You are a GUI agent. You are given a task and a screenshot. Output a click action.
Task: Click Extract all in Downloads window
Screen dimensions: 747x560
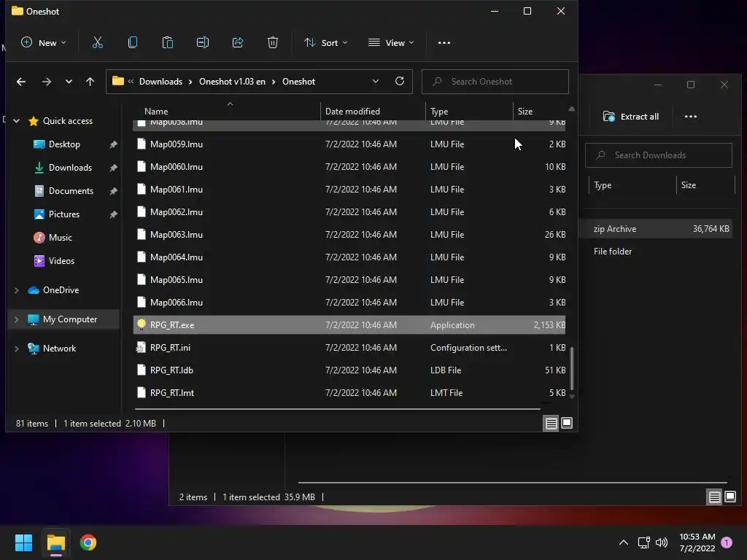tap(630, 116)
